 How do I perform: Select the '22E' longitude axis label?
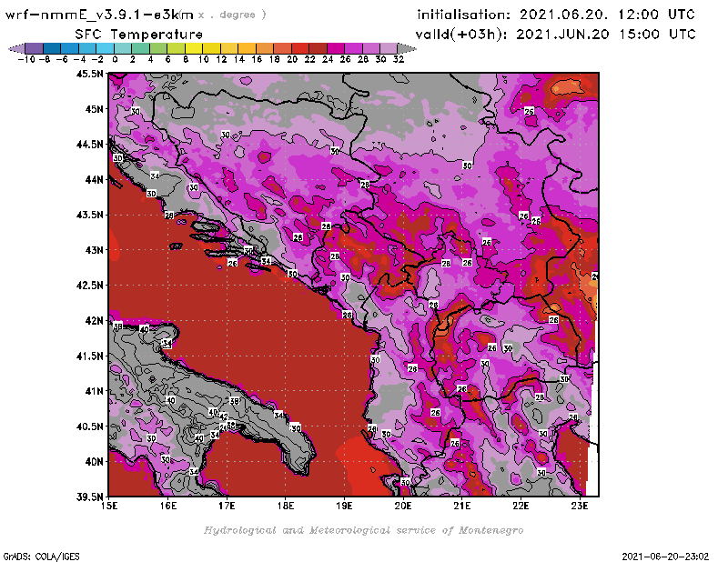[x=521, y=506]
